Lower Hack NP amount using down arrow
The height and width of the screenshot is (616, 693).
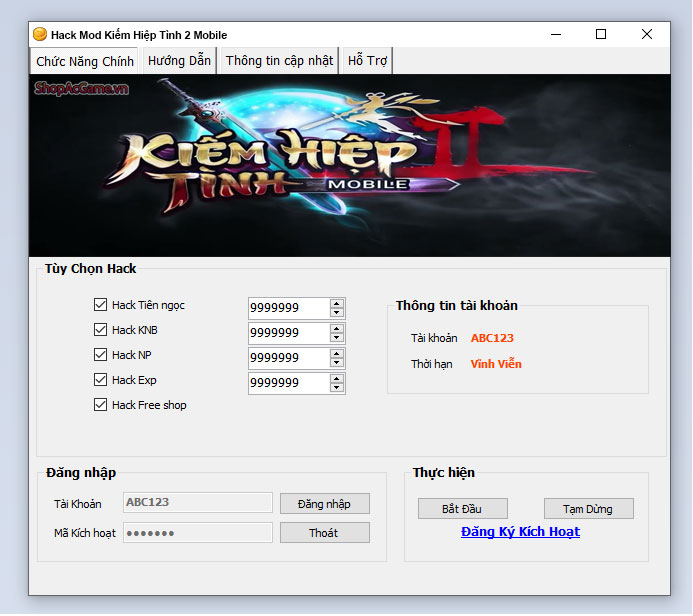(x=337, y=363)
